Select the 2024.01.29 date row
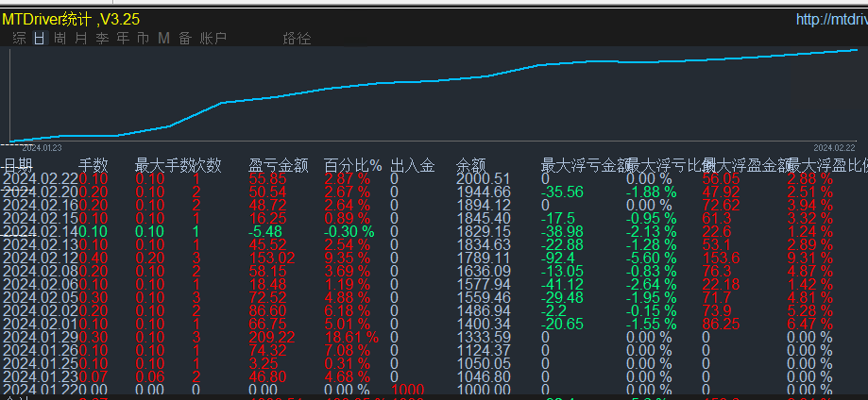The image size is (868, 400). click(41, 337)
